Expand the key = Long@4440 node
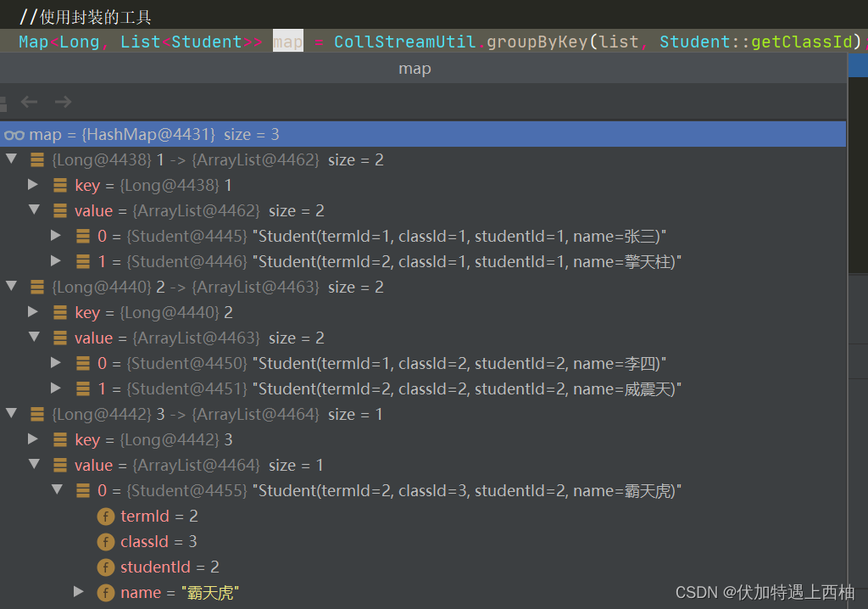Viewport: 868px width, 609px height. 33,312
